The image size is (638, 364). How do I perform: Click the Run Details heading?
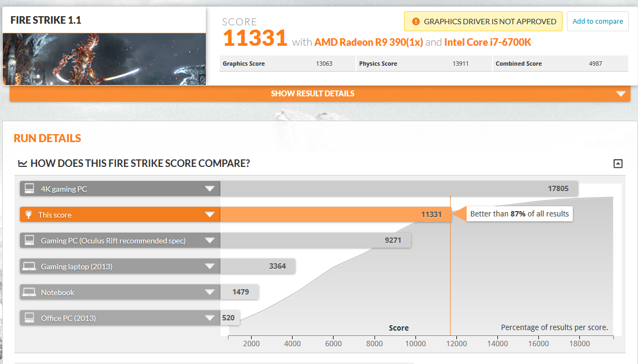tap(47, 138)
